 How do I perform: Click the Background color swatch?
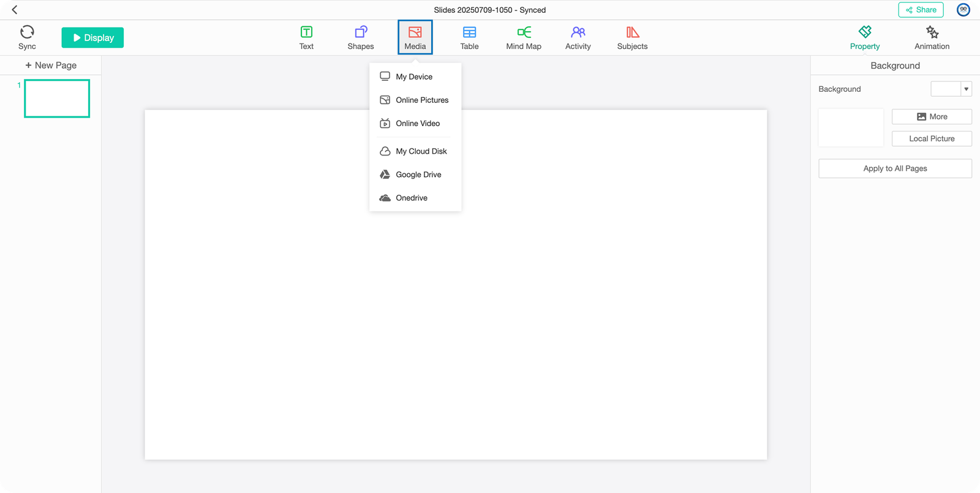pos(946,89)
